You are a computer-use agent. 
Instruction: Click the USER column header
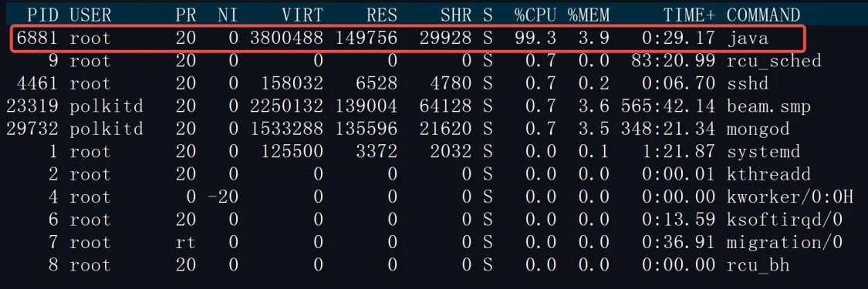[91, 15]
